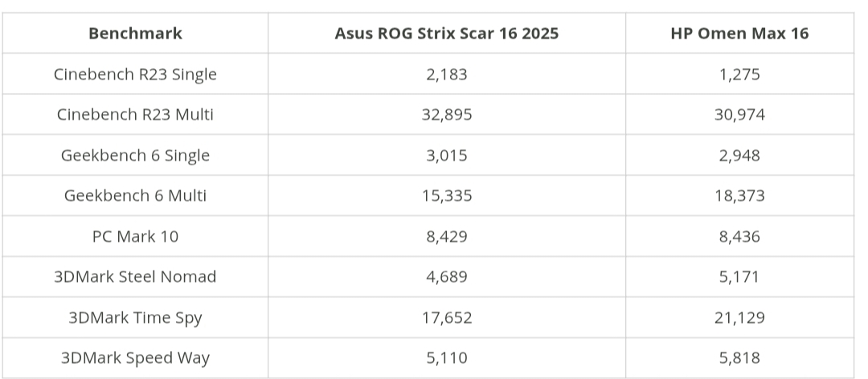Click the 21,129 Time Spy score
The width and height of the screenshot is (868, 379).
(x=739, y=318)
